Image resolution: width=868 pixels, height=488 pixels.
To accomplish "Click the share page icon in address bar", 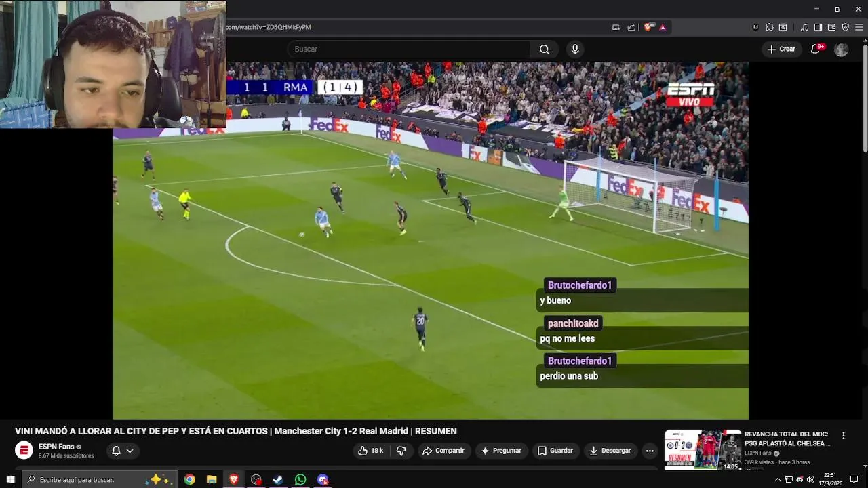I will pos(631,27).
